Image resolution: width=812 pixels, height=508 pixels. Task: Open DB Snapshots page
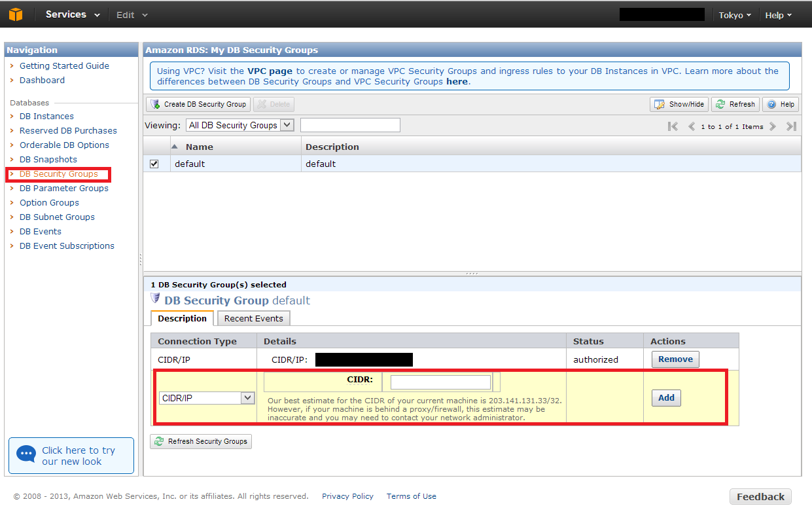[48, 159]
